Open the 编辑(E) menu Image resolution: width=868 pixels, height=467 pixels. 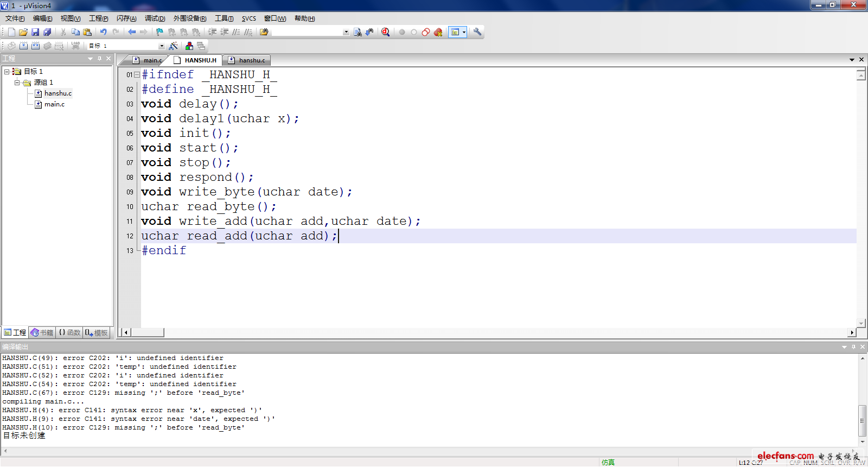tap(43, 18)
